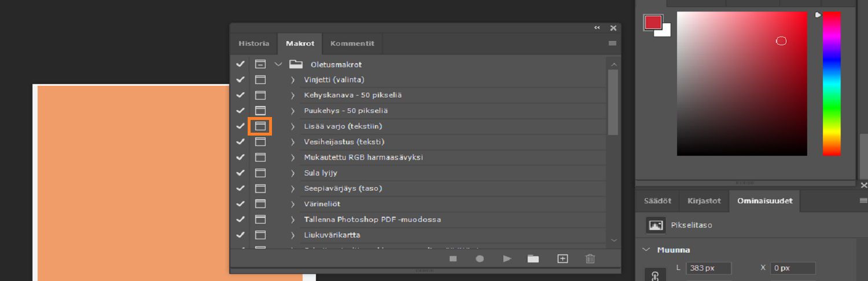Toggle dialog for Mukautettu RGB harmaasävyksi
This screenshot has width=868, height=281.
pyautogui.click(x=260, y=158)
